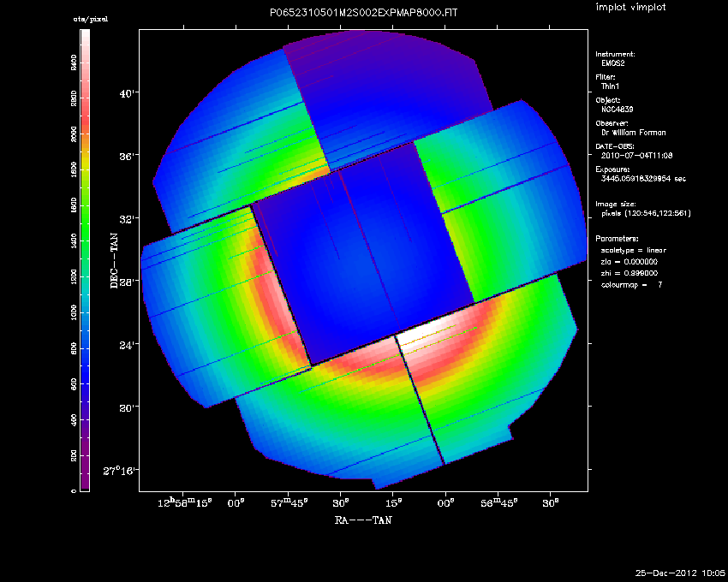Viewport: 728px width, 582px height.
Task: Click observer name Dr William Forman
Action: (633, 133)
